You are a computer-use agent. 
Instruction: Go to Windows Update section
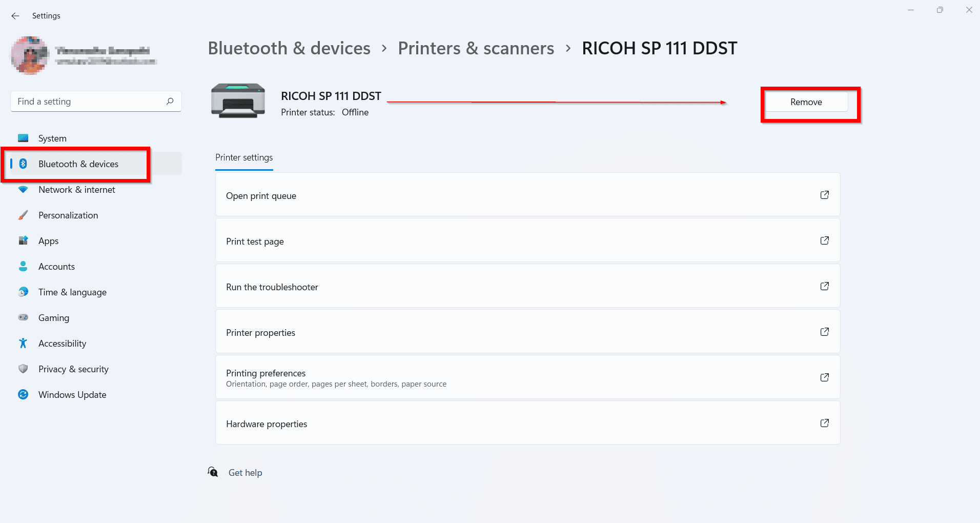(72, 395)
